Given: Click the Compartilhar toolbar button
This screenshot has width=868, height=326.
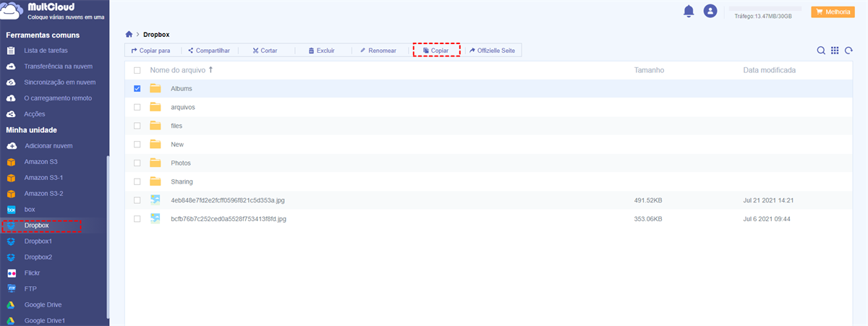Looking at the screenshot, I should (208, 51).
